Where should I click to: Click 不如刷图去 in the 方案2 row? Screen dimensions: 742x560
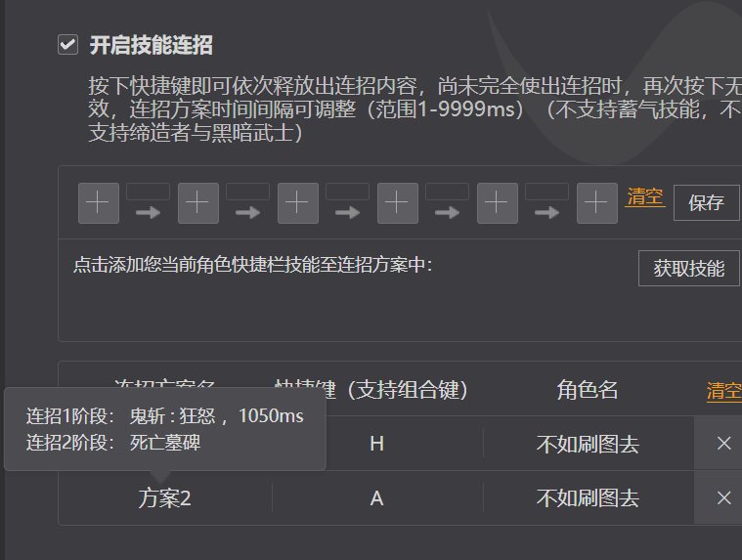tap(588, 498)
